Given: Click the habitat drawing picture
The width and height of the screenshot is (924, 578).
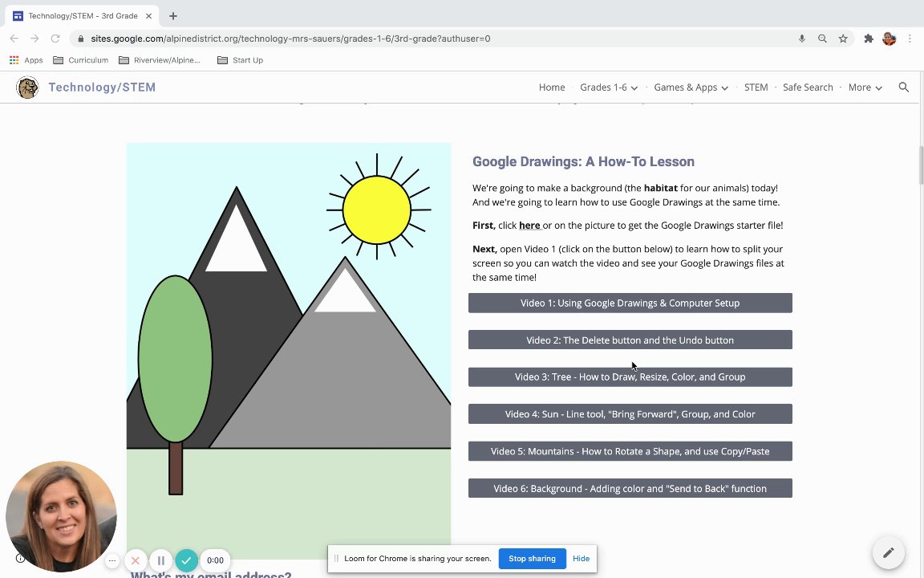Looking at the screenshot, I should click(x=289, y=351).
